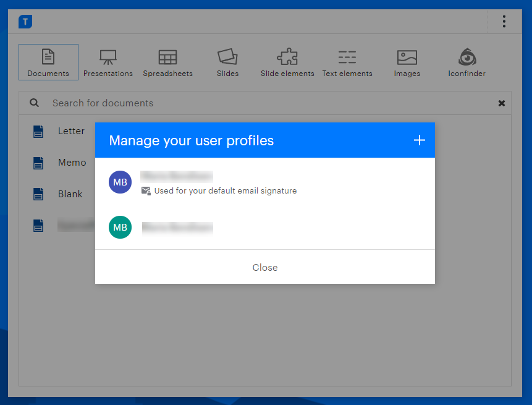The image size is (532, 405).
Task: Choose the Text elements category
Action: point(347,62)
